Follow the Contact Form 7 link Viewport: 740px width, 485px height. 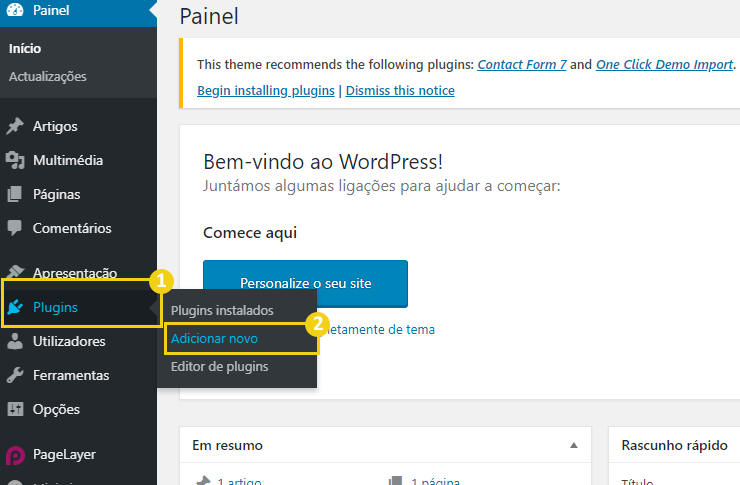pos(521,65)
